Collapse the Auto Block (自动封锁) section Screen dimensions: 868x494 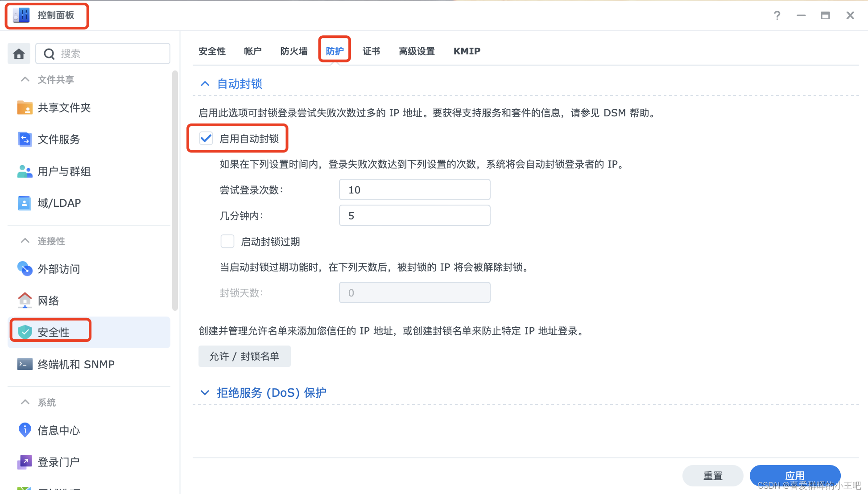pyautogui.click(x=205, y=84)
